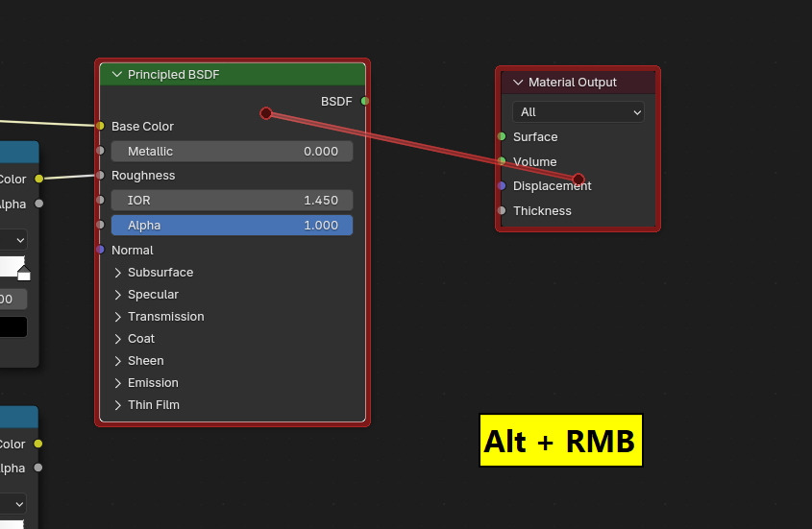Select the Principled BSDF node header
This screenshot has height=529, width=812.
pyautogui.click(x=233, y=75)
